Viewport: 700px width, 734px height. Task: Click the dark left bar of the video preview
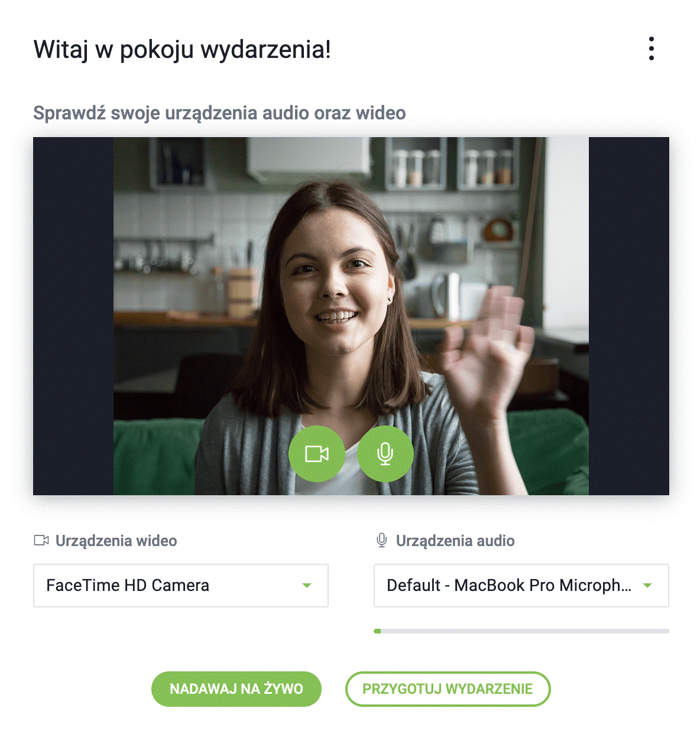click(x=73, y=316)
